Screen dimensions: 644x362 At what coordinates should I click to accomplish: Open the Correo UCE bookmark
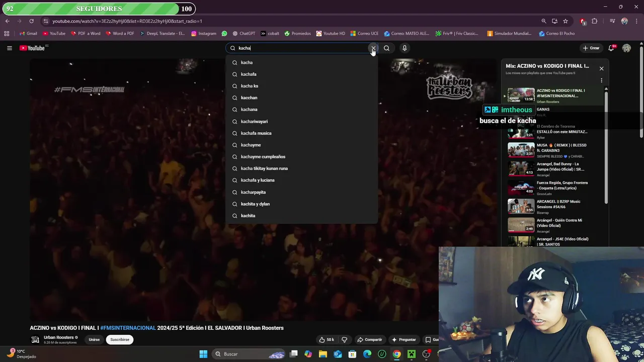pos(364,34)
